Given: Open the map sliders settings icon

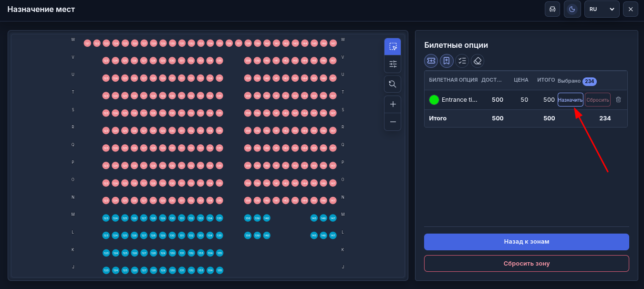Looking at the screenshot, I should coord(393,64).
